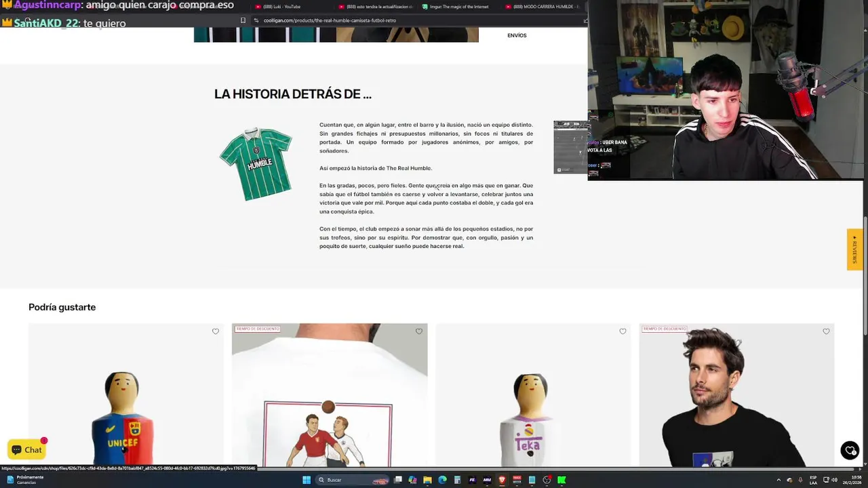This screenshot has width=868, height=488.
Task: Click the taskbar Buscar search box
Action: pyautogui.click(x=353, y=480)
